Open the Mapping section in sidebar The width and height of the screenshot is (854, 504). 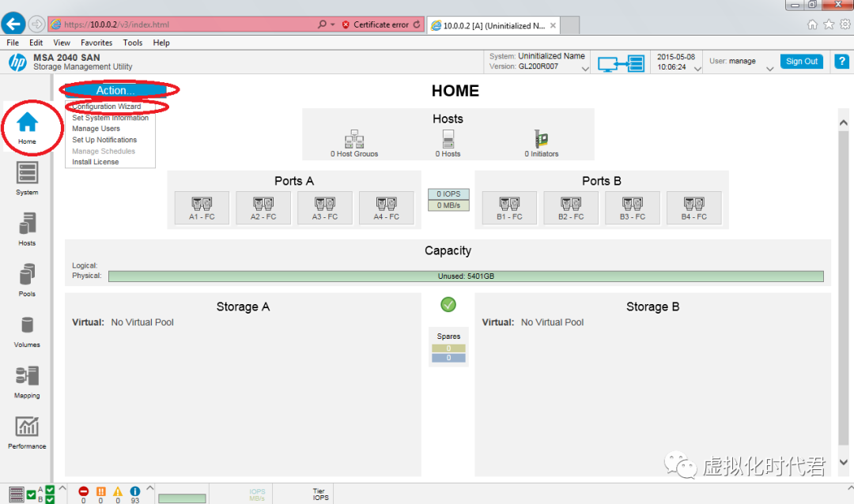(27, 382)
